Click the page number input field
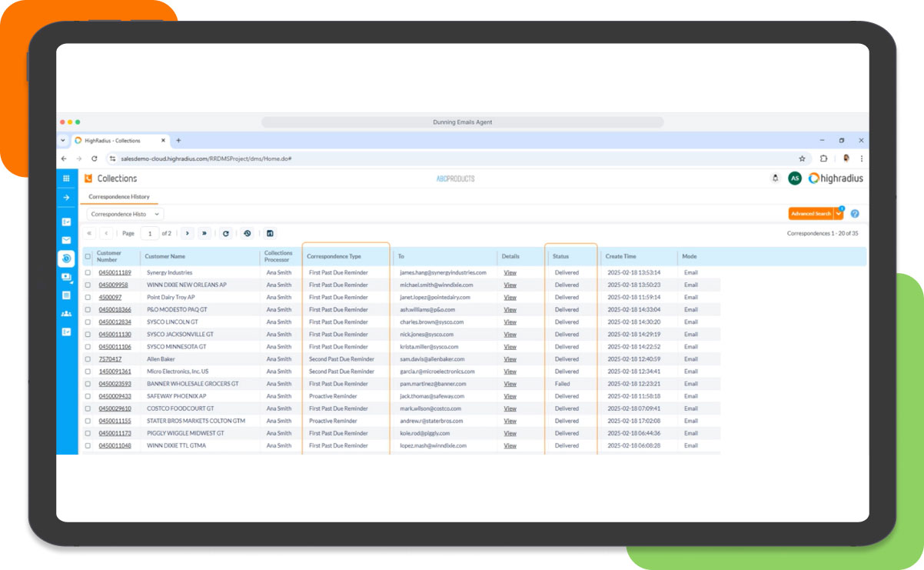The width and height of the screenshot is (924, 570). pyautogui.click(x=149, y=233)
